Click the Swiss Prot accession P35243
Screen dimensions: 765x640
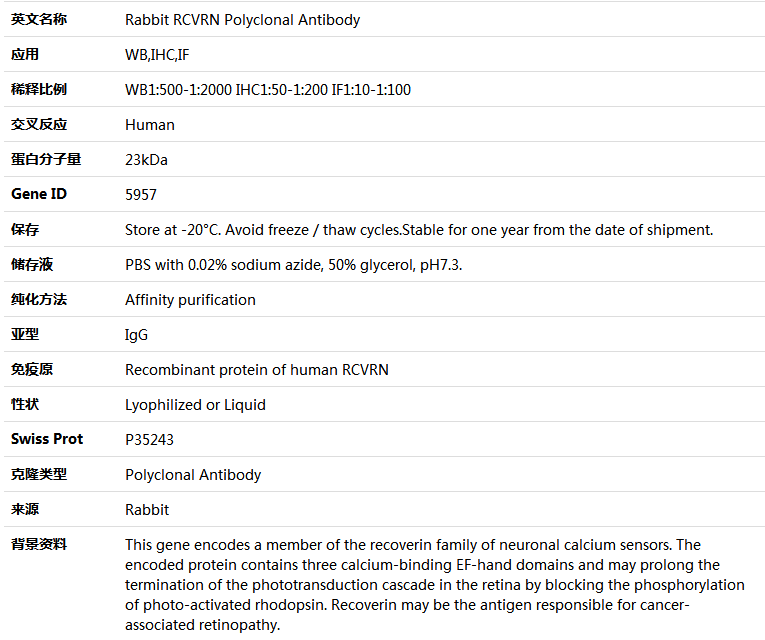click(x=149, y=440)
